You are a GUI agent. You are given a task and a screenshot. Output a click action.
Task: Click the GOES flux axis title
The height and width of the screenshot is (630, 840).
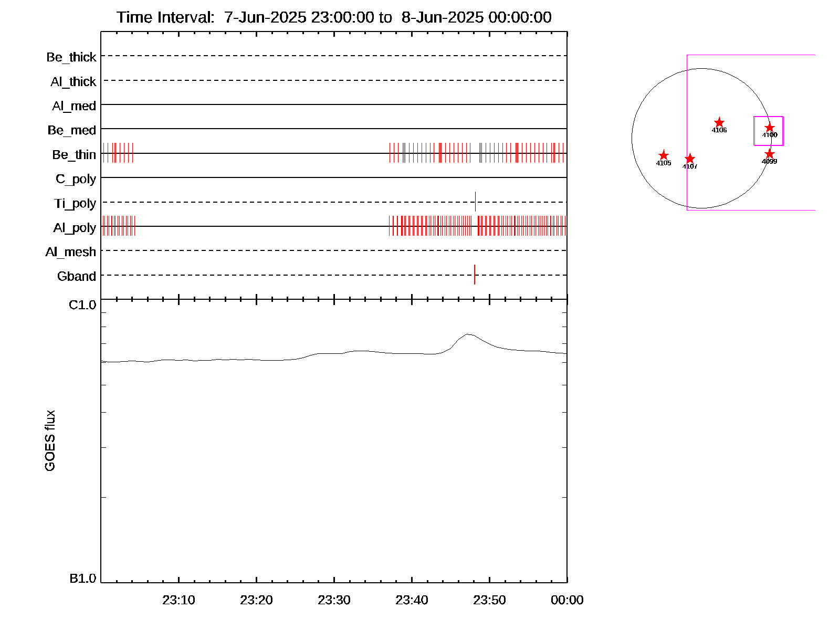(50, 441)
